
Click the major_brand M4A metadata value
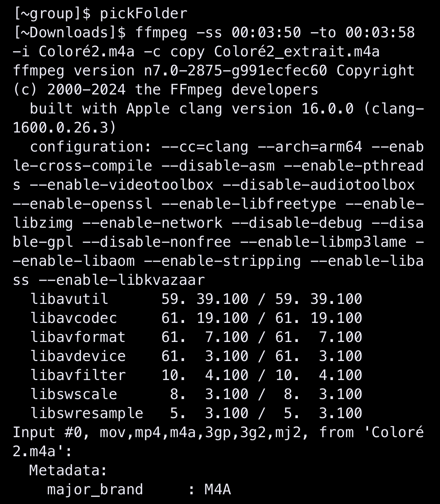point(218,490)
